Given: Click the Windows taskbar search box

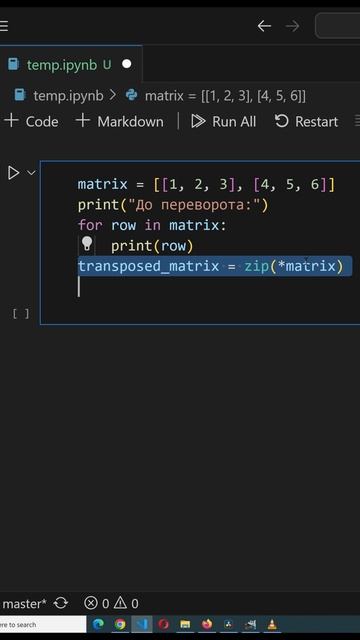Looking at the screenshot, I should point(43,624).
